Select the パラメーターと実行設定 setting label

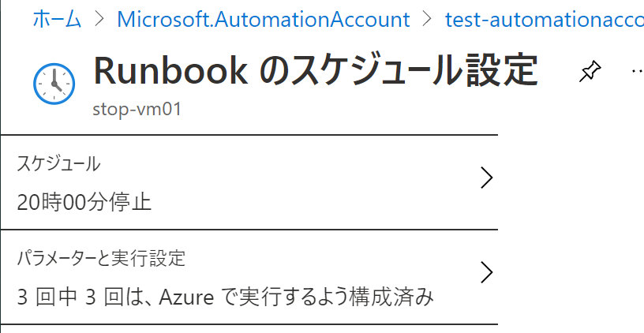click(x=101, y=258)
